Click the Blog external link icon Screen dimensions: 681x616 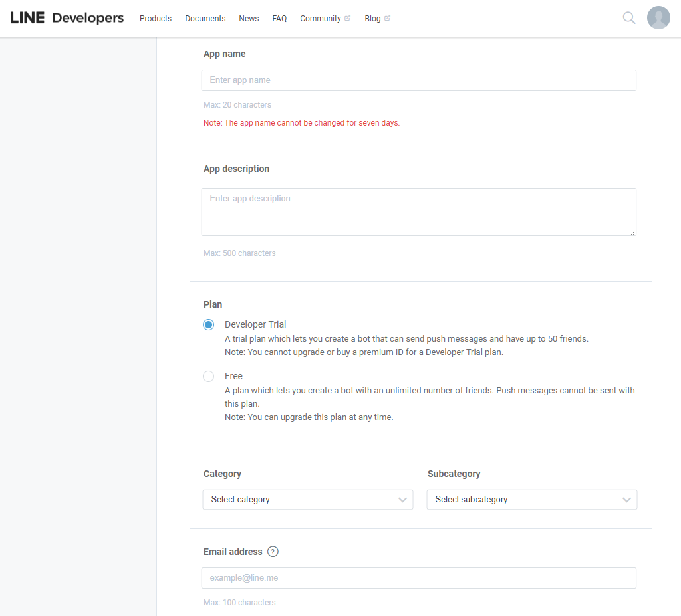388,18
